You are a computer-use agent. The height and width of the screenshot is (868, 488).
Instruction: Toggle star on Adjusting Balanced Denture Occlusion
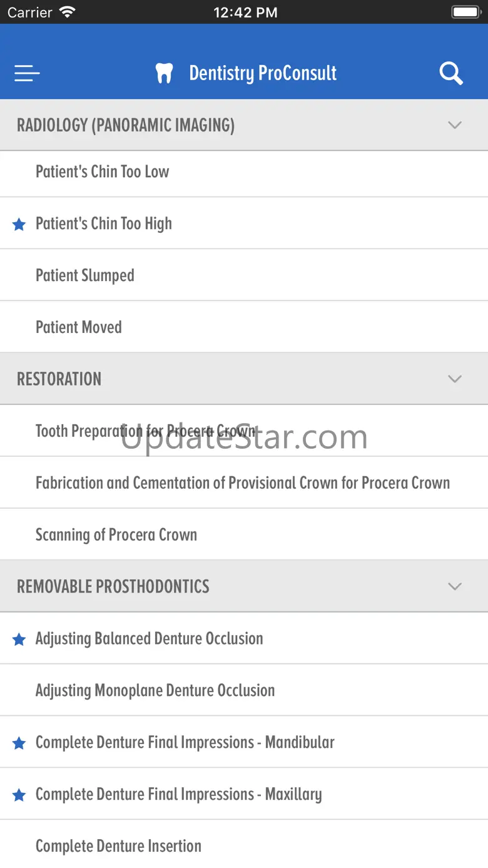point(19,639)
